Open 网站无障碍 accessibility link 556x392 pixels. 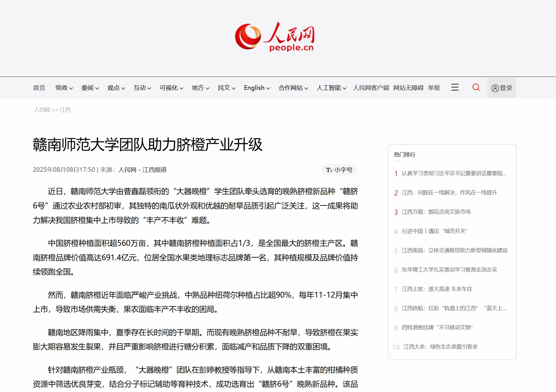coord(408,88)
